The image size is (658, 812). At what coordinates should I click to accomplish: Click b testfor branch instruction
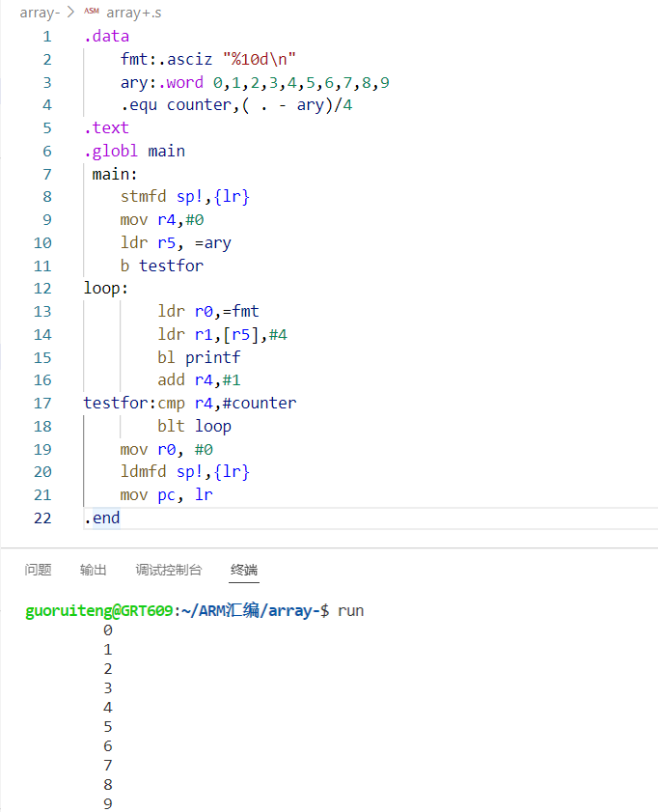tap(162, 266)
